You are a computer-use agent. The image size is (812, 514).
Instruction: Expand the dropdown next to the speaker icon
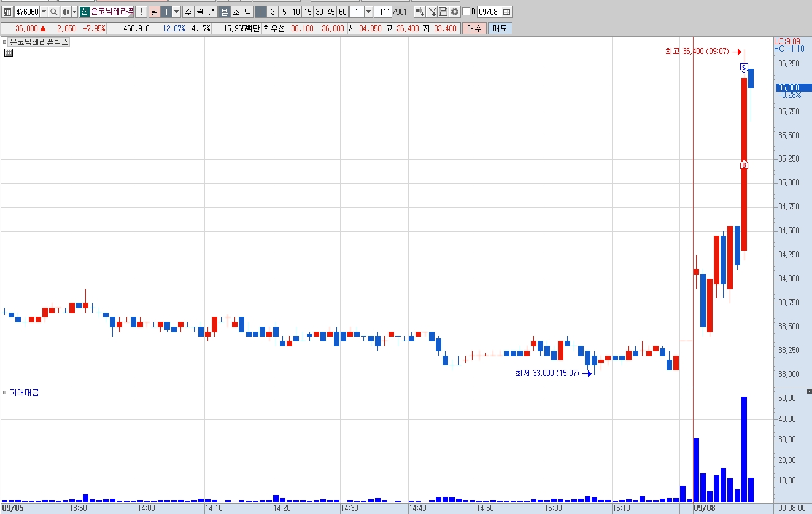74,12
